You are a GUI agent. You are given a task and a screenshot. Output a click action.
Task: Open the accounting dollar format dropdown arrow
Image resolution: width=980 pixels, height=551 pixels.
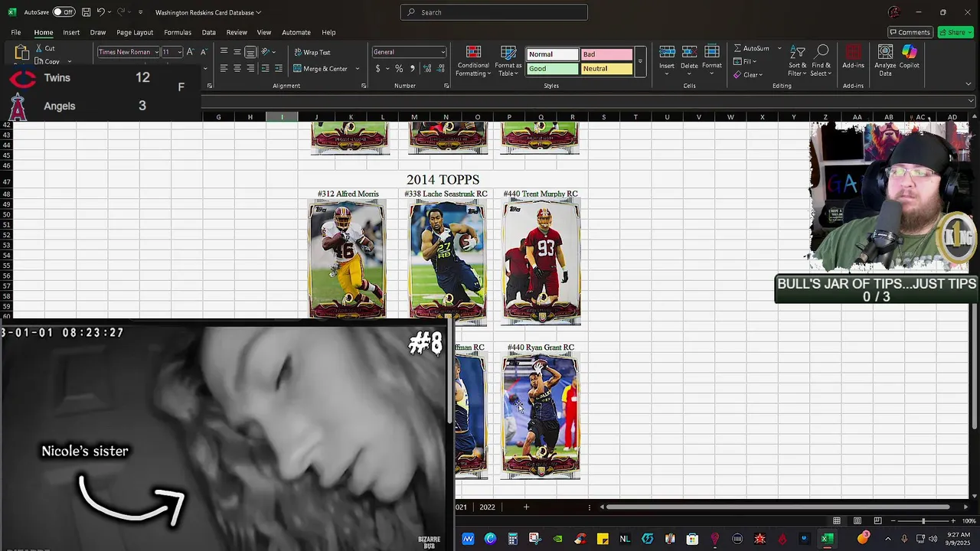coord(387,68)
